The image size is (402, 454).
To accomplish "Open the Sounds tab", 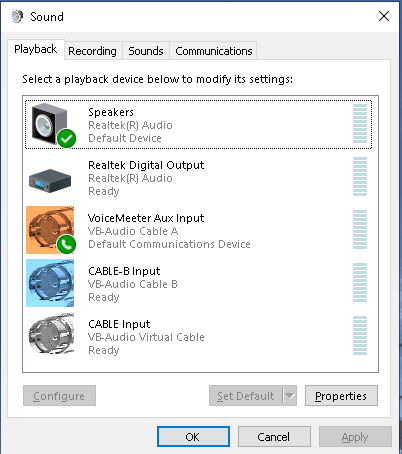I will (146, 51).
